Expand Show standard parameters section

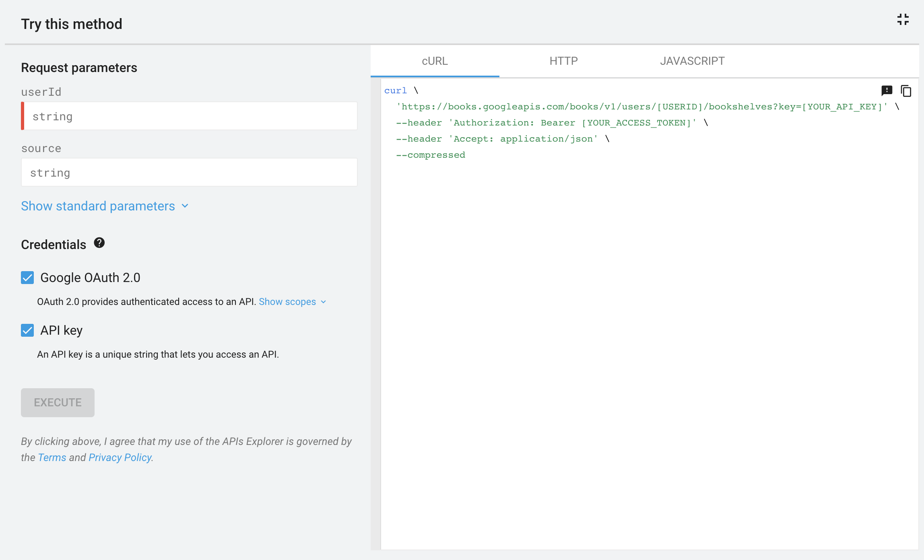[x=105, y=206]
